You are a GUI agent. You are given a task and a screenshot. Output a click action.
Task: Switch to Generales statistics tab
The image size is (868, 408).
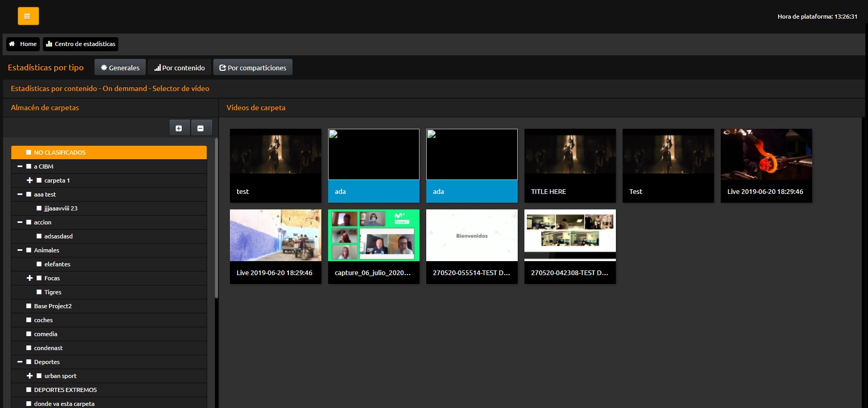tap(120, 68)
